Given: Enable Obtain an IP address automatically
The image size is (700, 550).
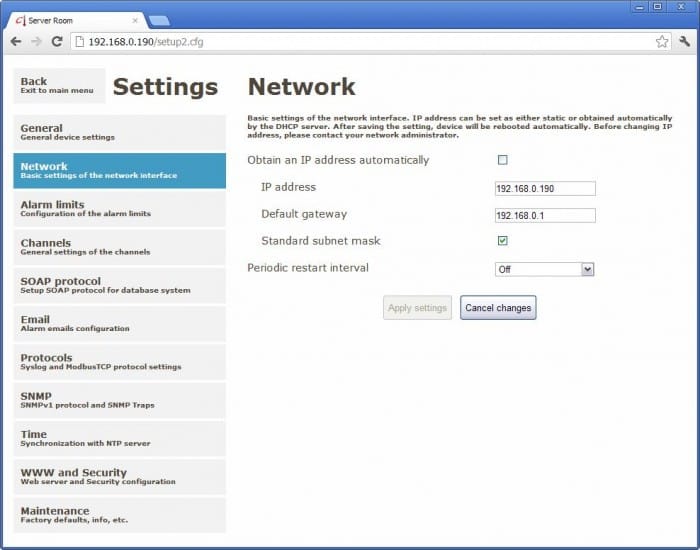Looking at the screenshot, I should (x=502, y=160).
